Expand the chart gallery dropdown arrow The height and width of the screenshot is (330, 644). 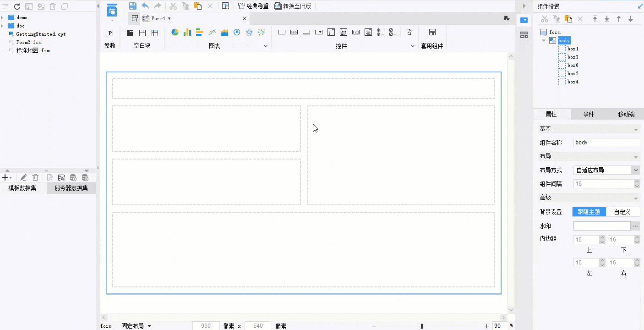[x=265, y=46]
